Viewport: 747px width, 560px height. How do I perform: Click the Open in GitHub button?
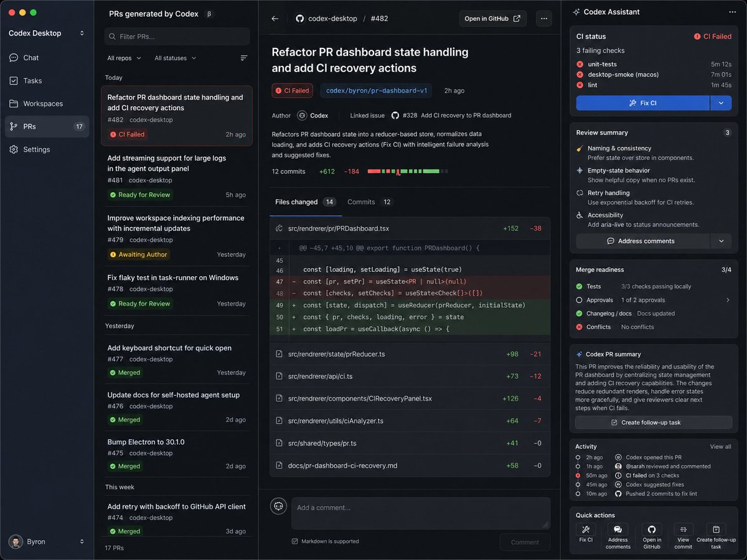[x=492, y=19]
